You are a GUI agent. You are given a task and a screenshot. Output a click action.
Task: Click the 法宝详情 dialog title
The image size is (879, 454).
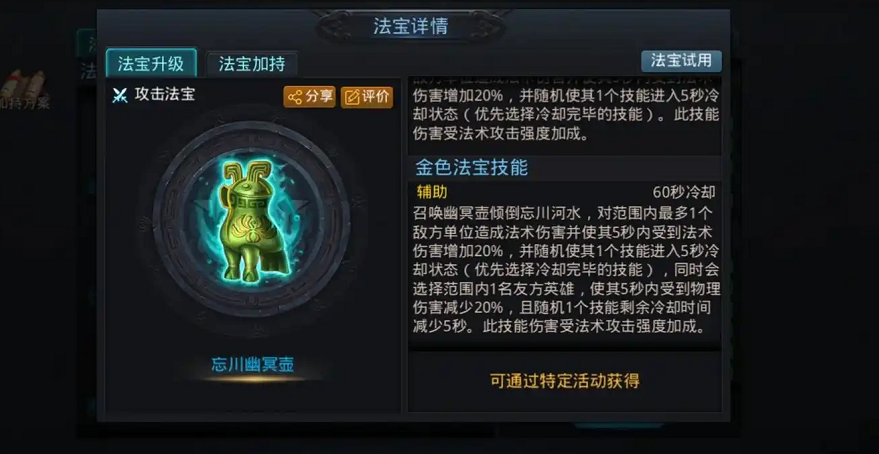[x=411, y=26]
